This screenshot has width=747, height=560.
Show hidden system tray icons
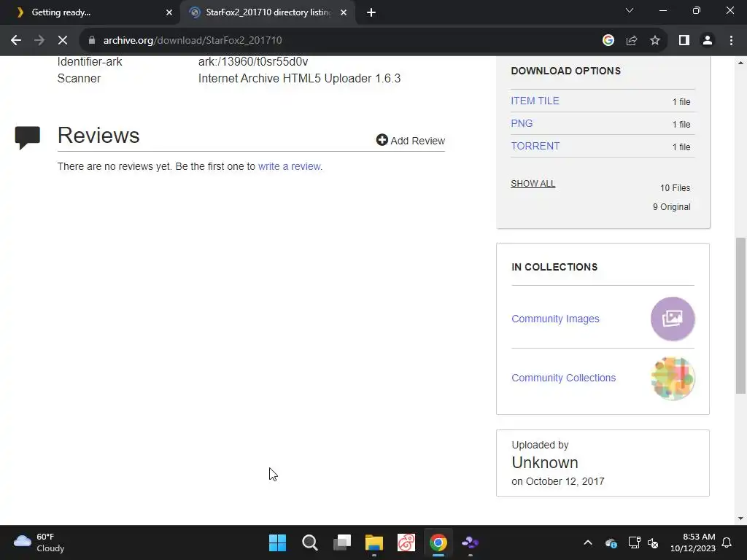(x=588, y=542)
